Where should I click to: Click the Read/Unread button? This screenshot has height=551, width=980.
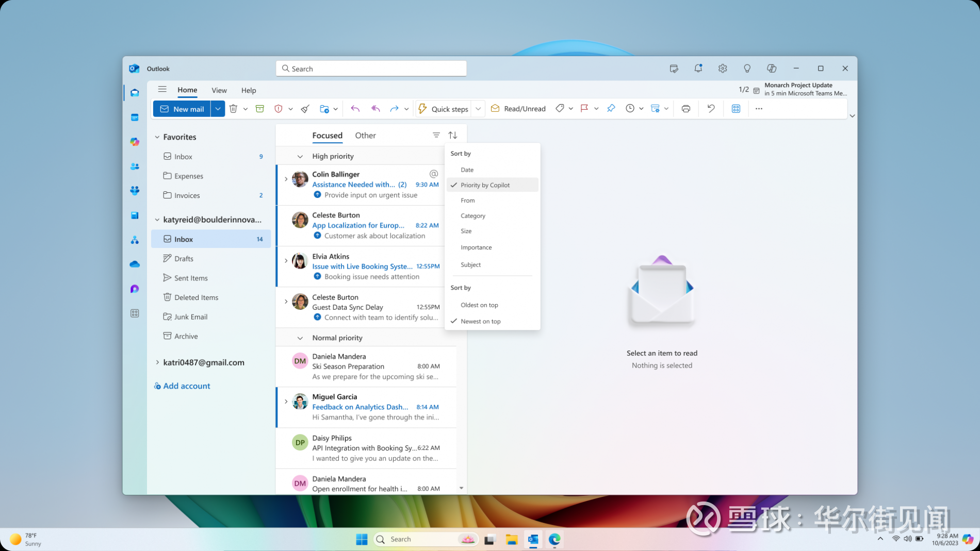point(518,109)
